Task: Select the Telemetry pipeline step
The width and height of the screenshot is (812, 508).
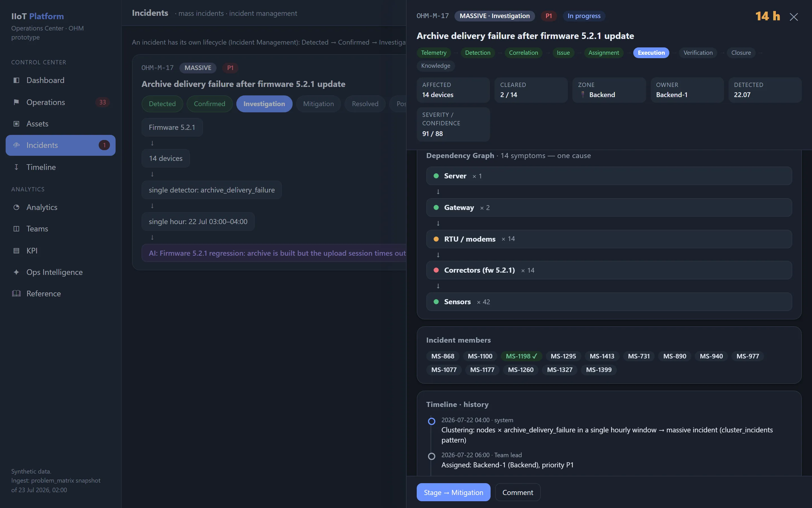Action: point(434,53)
